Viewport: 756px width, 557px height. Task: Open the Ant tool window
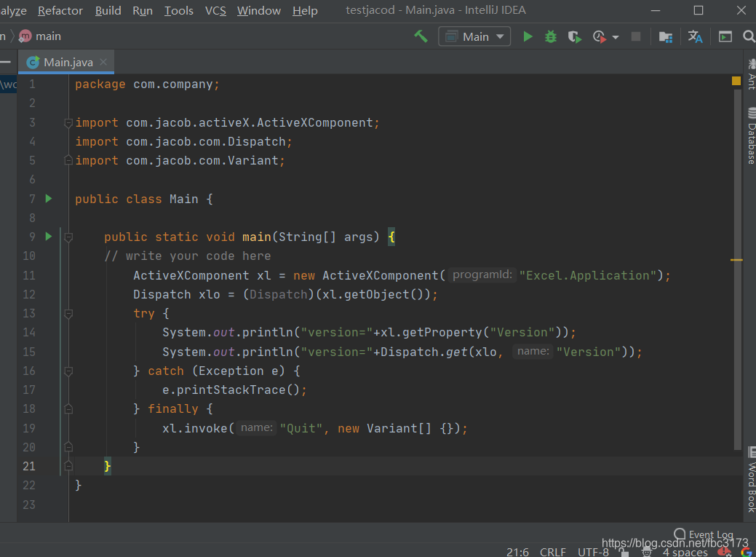tap(751, 74)
